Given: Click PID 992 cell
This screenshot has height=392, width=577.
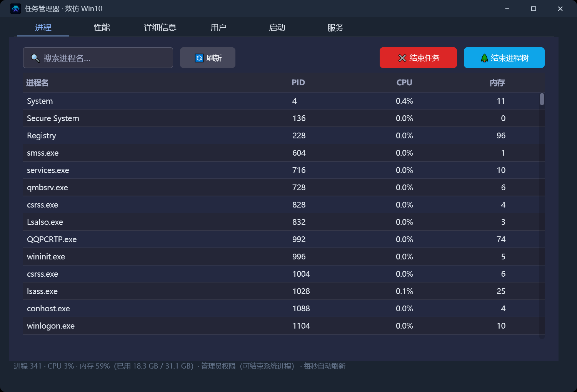Looking at the screenshot, I should [x=299, y=239].
